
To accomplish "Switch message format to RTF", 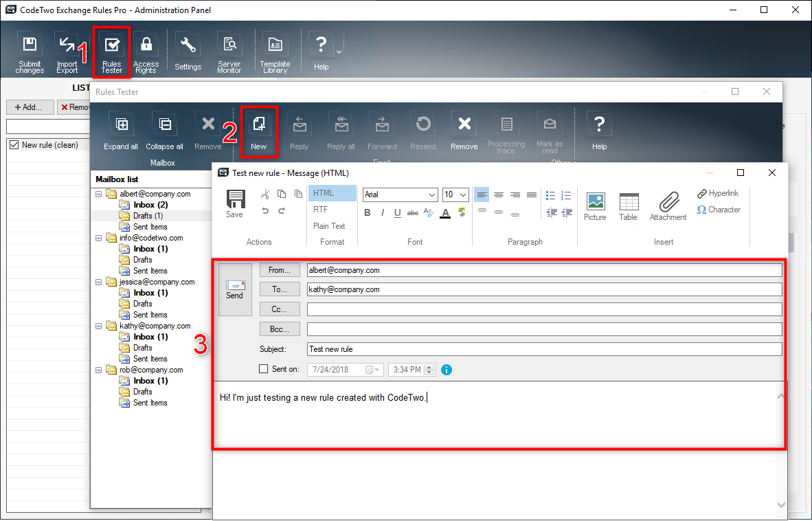I will point(320,210).
